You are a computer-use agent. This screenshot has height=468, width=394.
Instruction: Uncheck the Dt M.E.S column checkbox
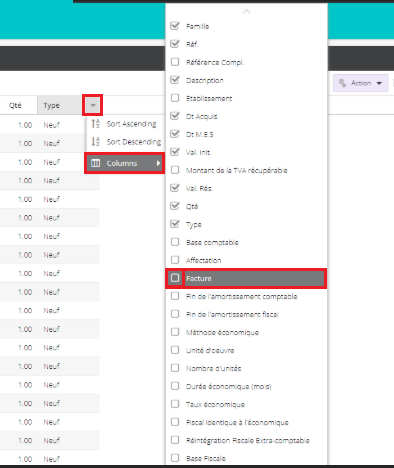pos(175,134)
